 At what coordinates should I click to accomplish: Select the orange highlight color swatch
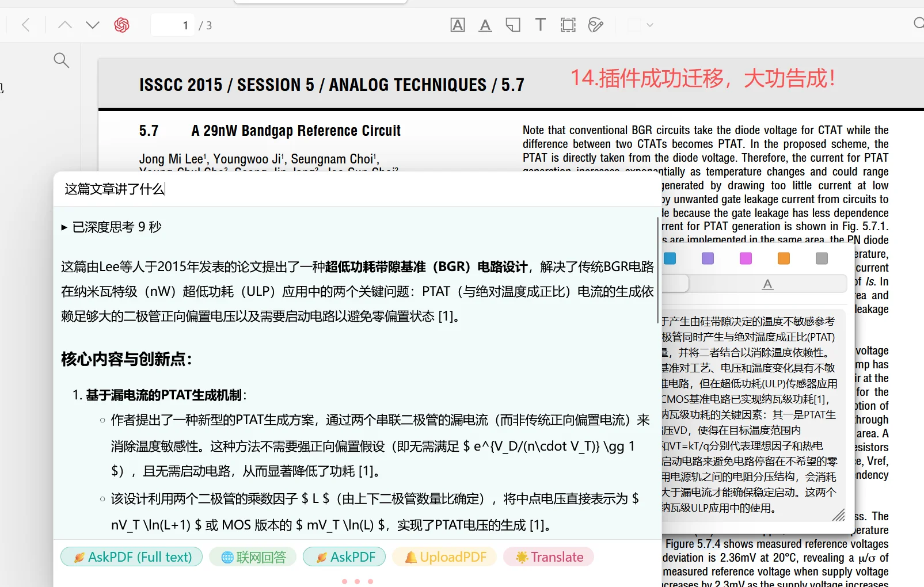(783, 258)
